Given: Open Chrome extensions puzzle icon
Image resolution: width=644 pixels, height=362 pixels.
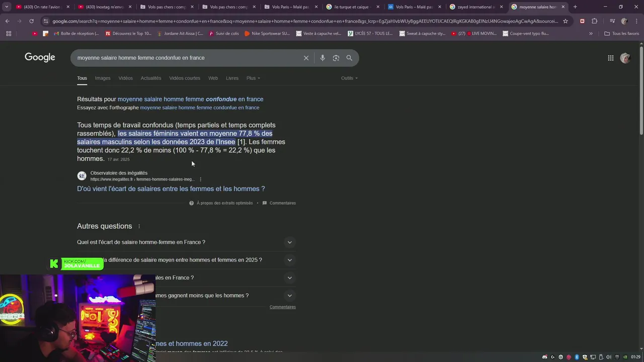Looking at the screenshot, I should tap(595, 21).
